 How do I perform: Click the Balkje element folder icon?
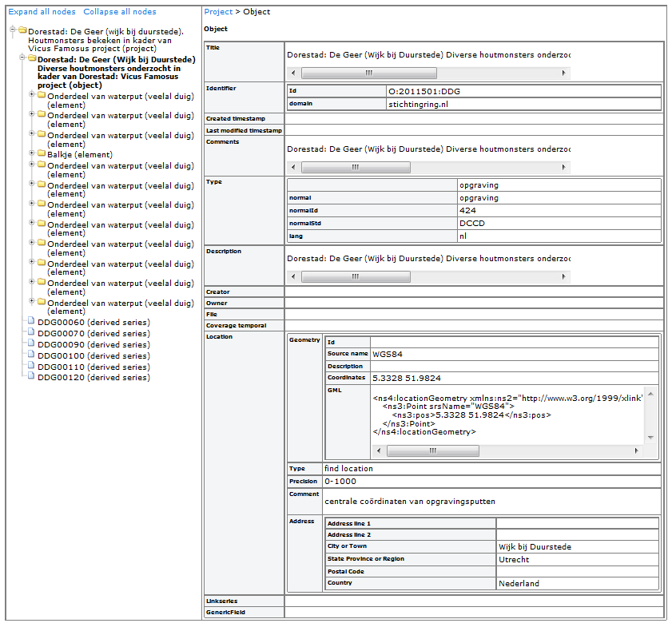click(x=42, y=153)
